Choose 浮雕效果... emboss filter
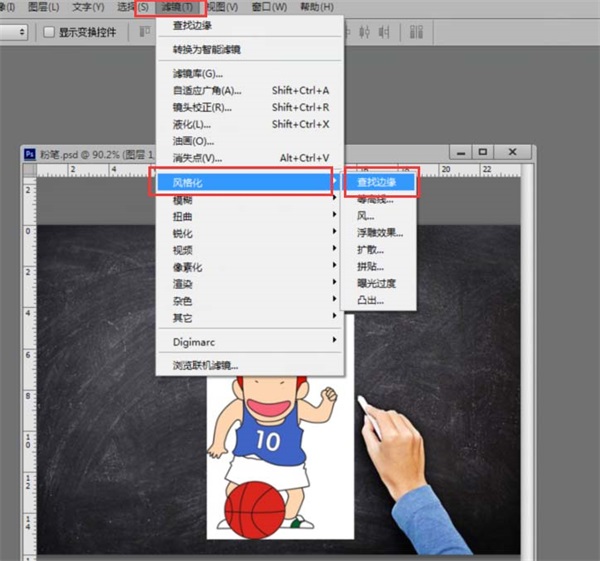Viewport: 600px width, 561px height. [378, 233]
